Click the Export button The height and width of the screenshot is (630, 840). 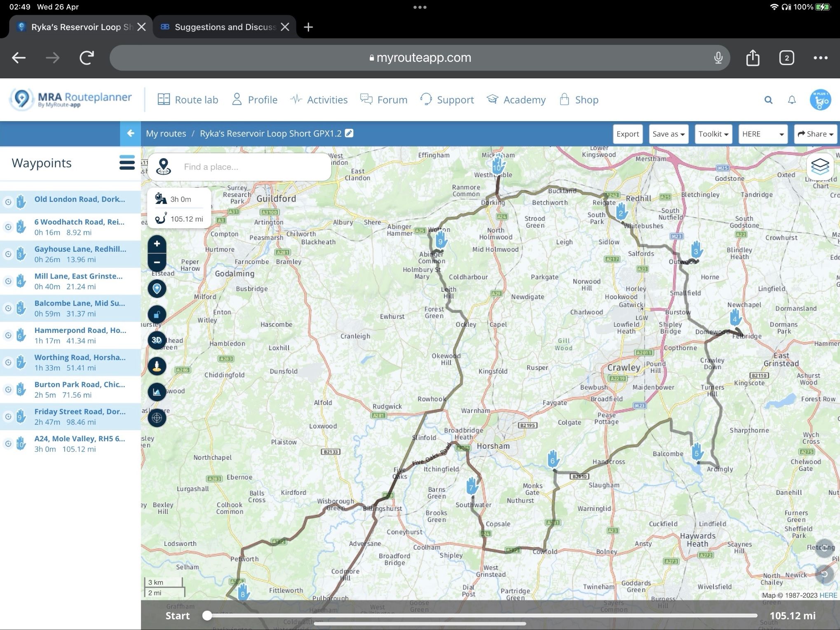[628, 134]
